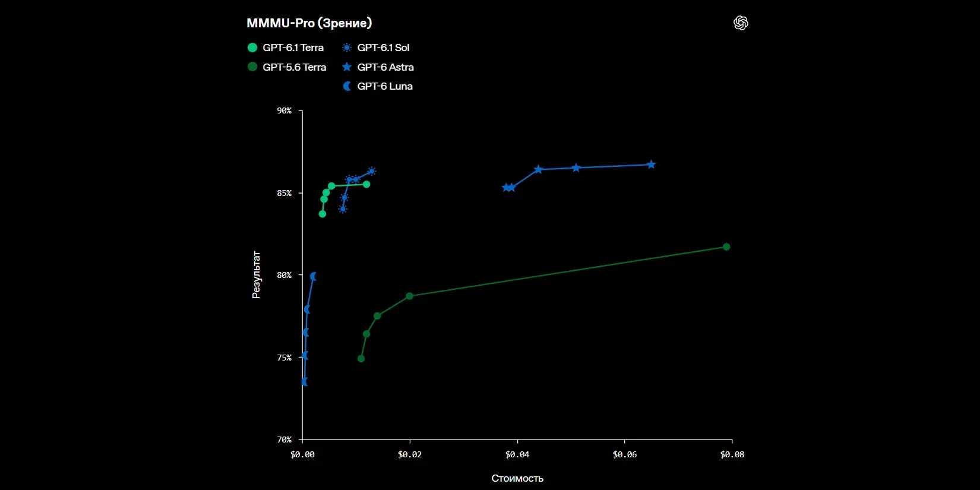Image resolution: width=980 pixels, height=490 pixels.
Task: Click the GPT-6.1 Sol legend sun icon
Action: (x=347, y=48)
